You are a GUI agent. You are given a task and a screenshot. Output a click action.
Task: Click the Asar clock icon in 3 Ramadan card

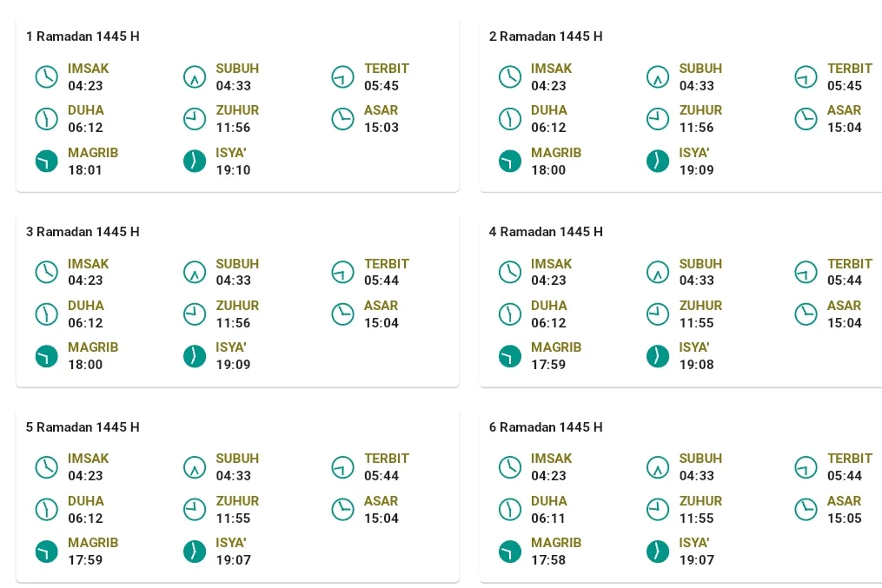342,314
